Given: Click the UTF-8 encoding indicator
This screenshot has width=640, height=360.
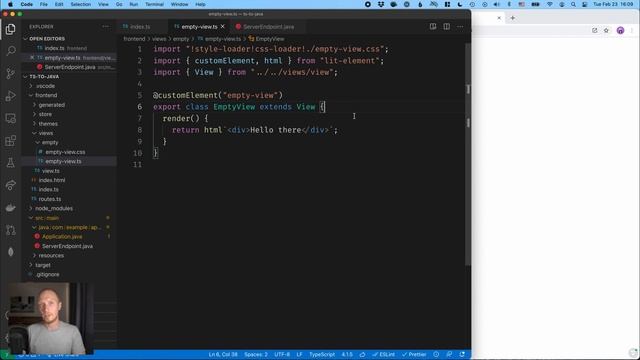Looking at the screenshot, I should coord(282,354).
